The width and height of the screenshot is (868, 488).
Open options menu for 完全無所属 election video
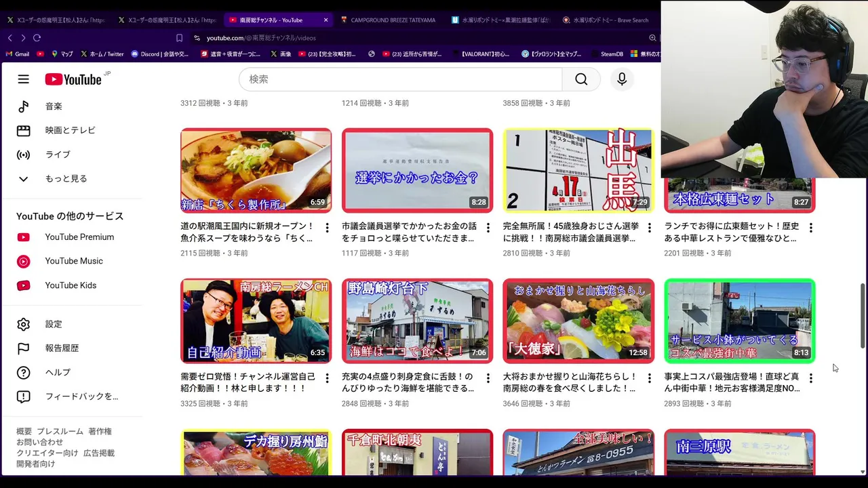650,228
